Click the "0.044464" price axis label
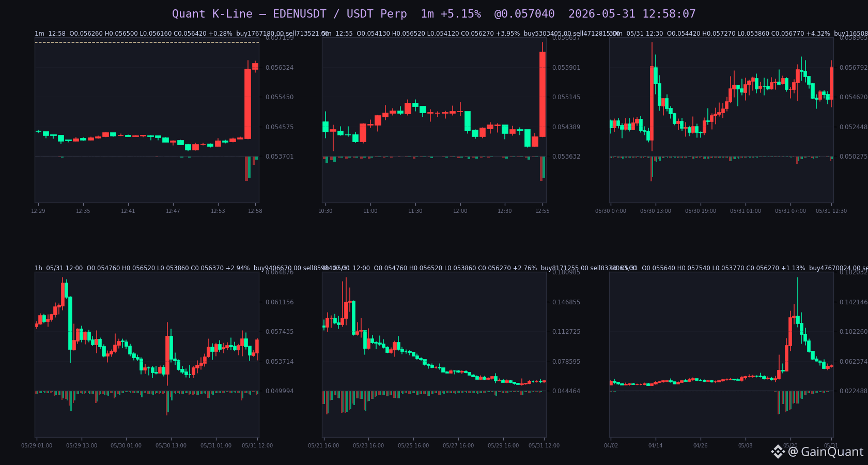 [566, 391]
